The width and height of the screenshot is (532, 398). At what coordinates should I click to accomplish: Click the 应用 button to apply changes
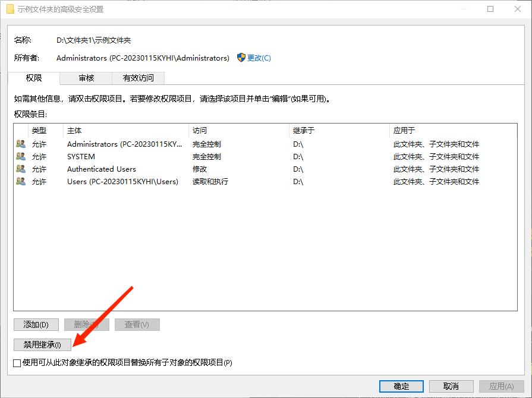point(500,386)
